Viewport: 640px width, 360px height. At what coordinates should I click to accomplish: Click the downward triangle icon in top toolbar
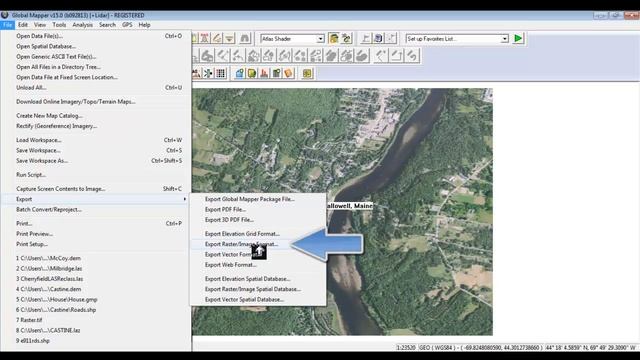[x=229, y=38]
